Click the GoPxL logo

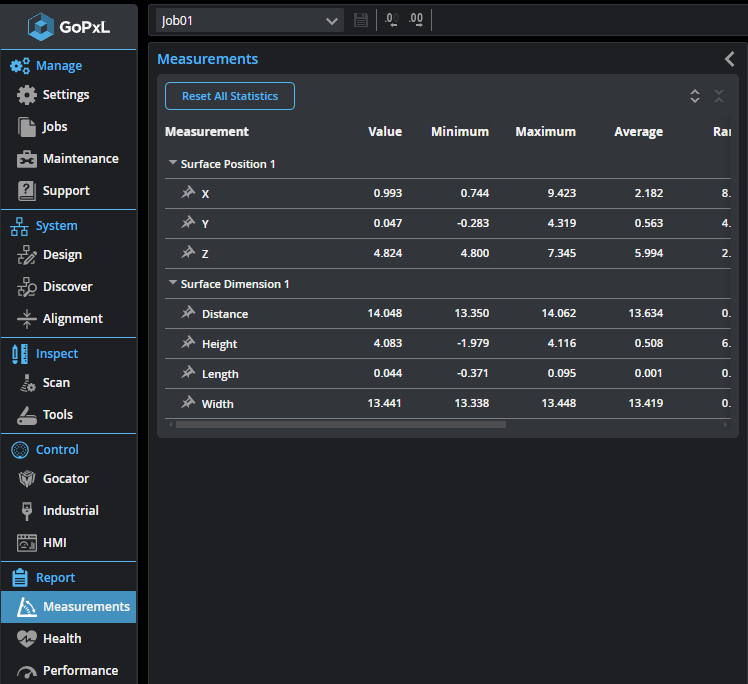(68, 25)
